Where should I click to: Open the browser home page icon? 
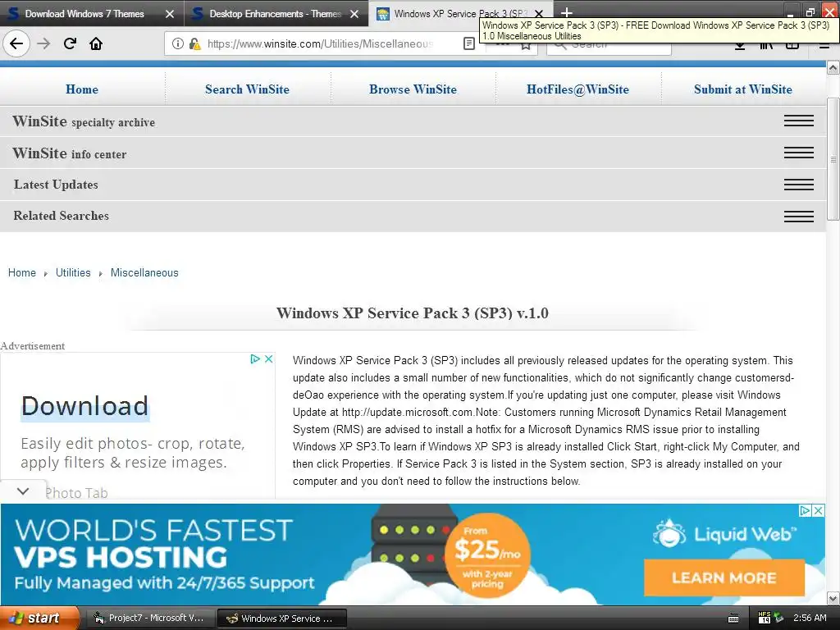96,43
